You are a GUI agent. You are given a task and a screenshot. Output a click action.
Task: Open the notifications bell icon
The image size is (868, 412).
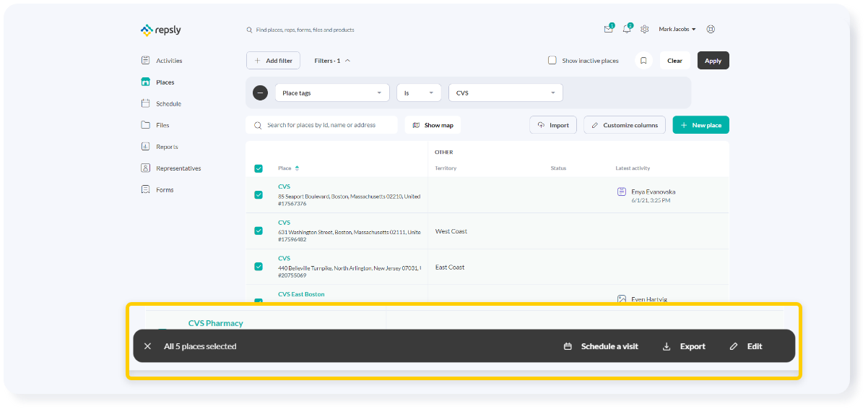[626, 30]
